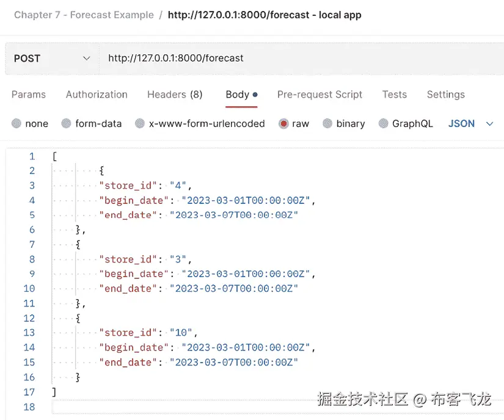Expand the JSON format dropdown
The image size is (504, 420).
(x=470, y=123)
